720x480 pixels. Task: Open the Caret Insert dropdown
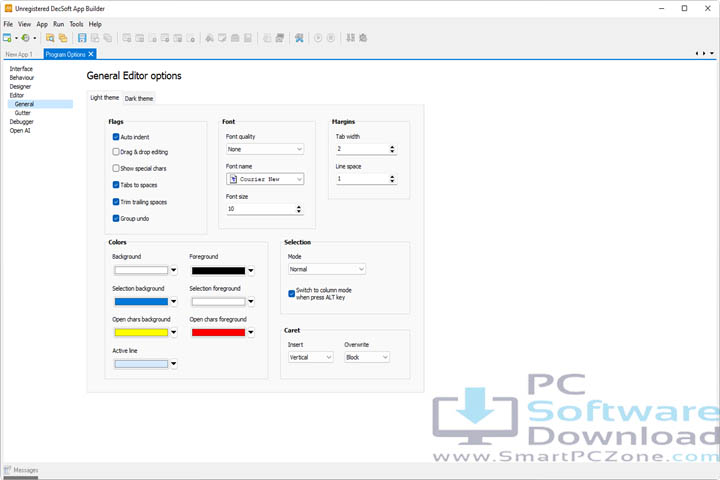[310, 357]
